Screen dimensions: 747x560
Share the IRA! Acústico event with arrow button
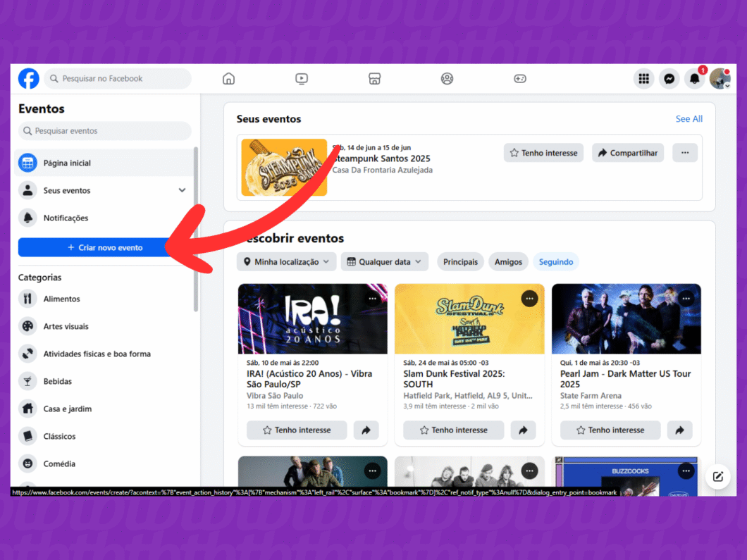click(366, 430)
